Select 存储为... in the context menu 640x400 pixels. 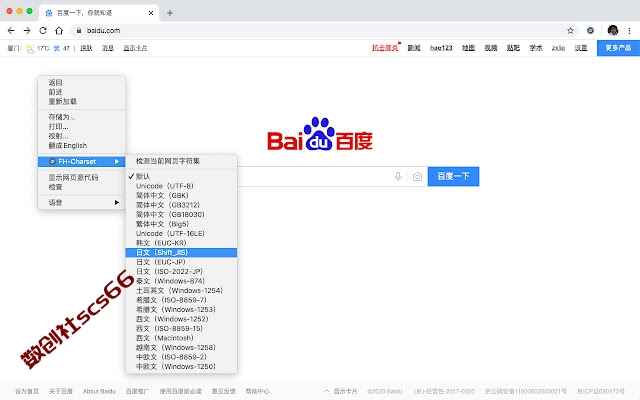81,117
